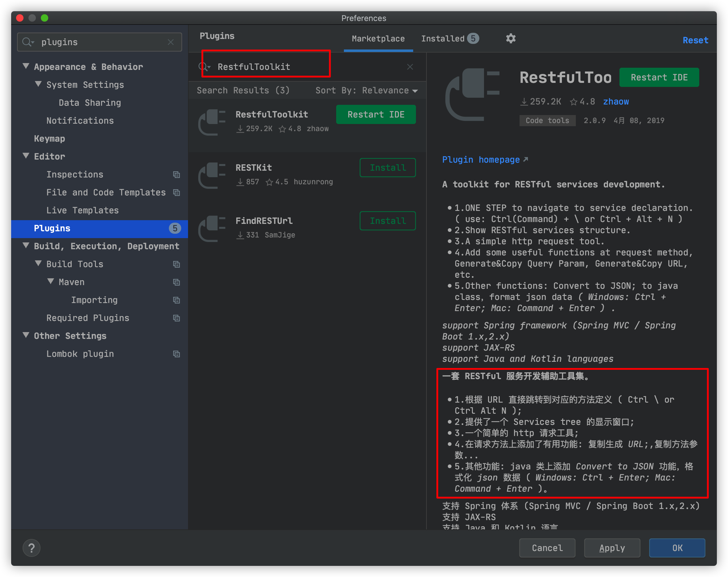Focus the RestfulToolkit marketplace search field
The width and height of the screenshot is (728, 577).
307,67
